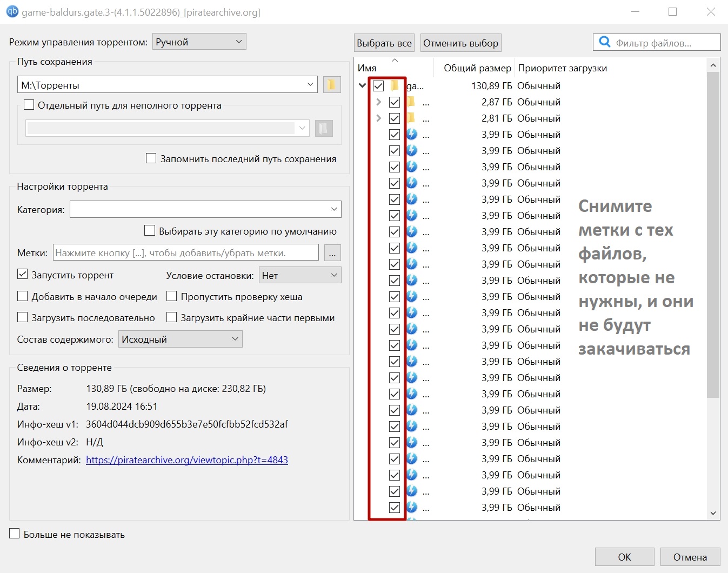
Task: Click the 'Фильтр файлов' search field
Action: point(664,43)
